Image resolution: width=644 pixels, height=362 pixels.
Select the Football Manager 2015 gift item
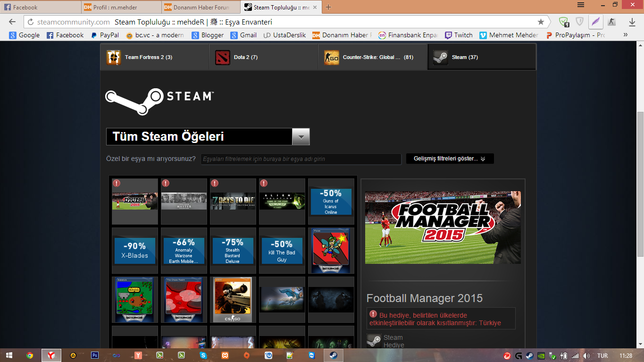coord(135,201)
